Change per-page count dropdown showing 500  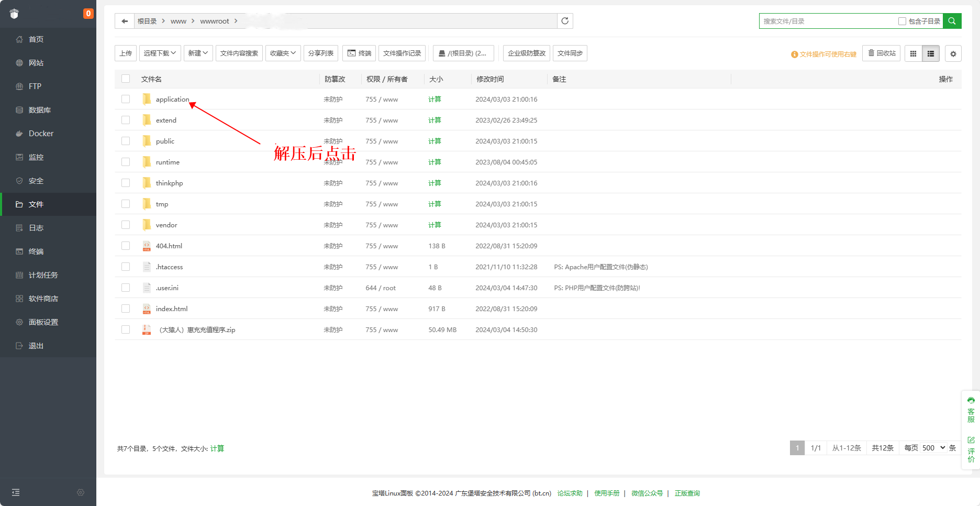coord(933,448)
